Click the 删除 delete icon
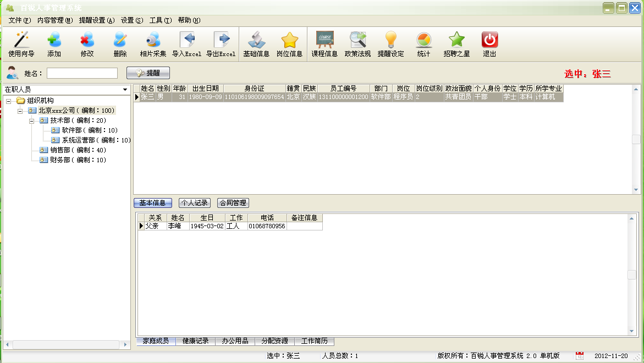 [x=120, y=44]
